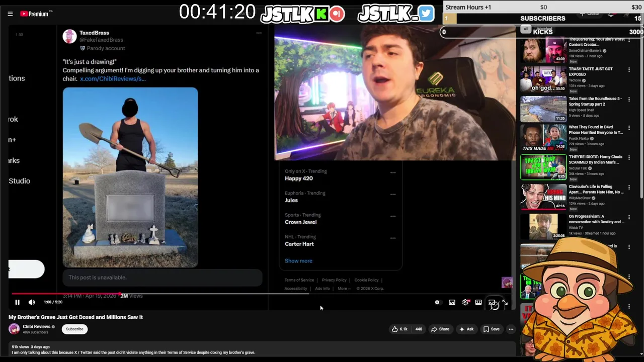
Task: Save the video to a playlist
Action: click(x=492, y=329)
